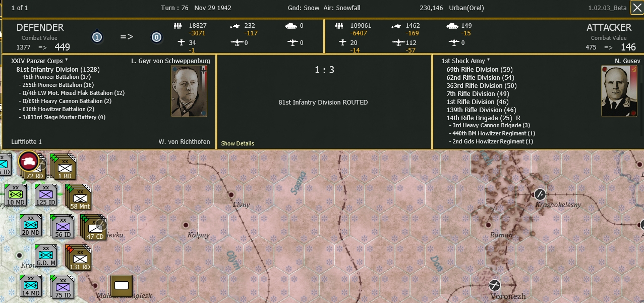Select the 125 ID infantry counter
The width and height of the screenshot is (644, 303).
click(45, 194)
